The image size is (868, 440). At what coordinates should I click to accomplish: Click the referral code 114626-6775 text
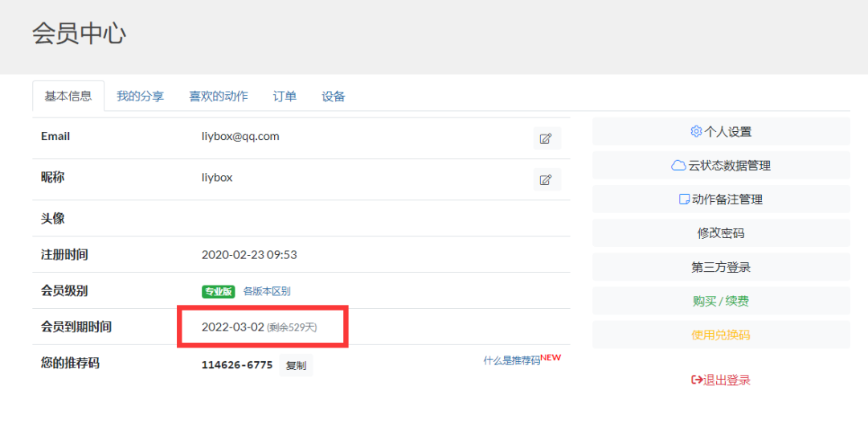tap(237, 365)
